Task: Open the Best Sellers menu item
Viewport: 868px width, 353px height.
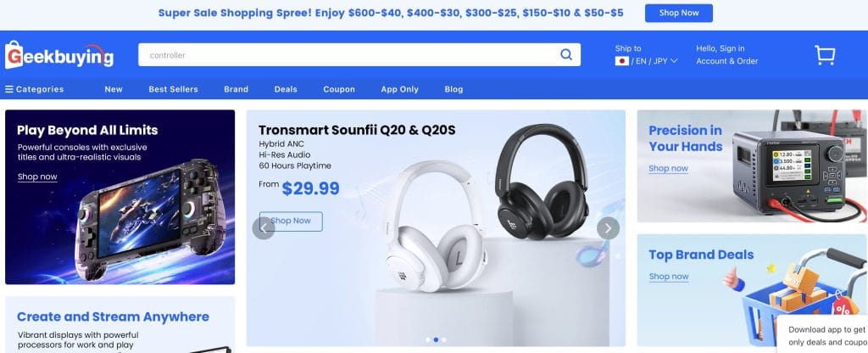Action: 173,89
